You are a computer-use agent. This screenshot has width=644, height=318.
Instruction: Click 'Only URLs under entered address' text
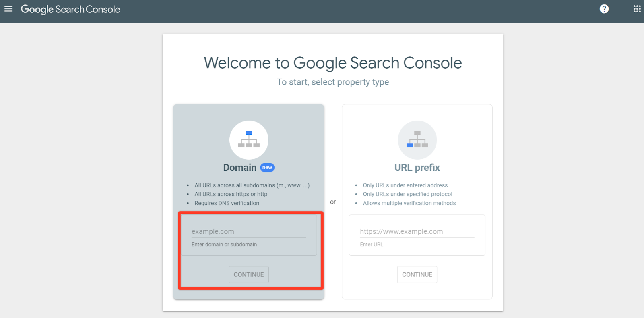tap(405, 185)
